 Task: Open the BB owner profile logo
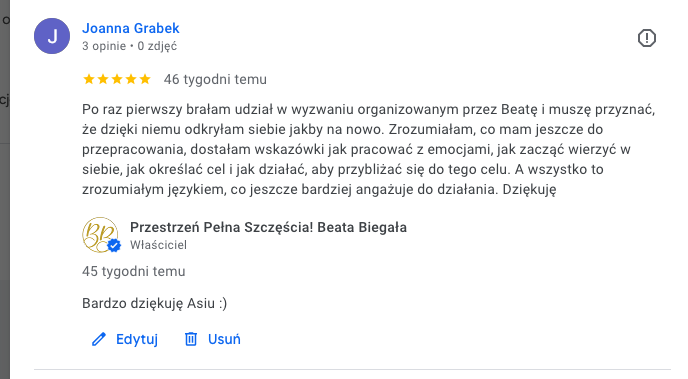(x=100, y=235)
